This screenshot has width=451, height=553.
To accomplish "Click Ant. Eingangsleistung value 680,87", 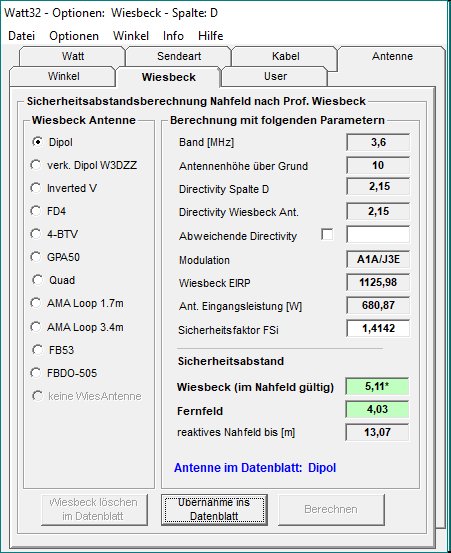I will tap(378, 305).
